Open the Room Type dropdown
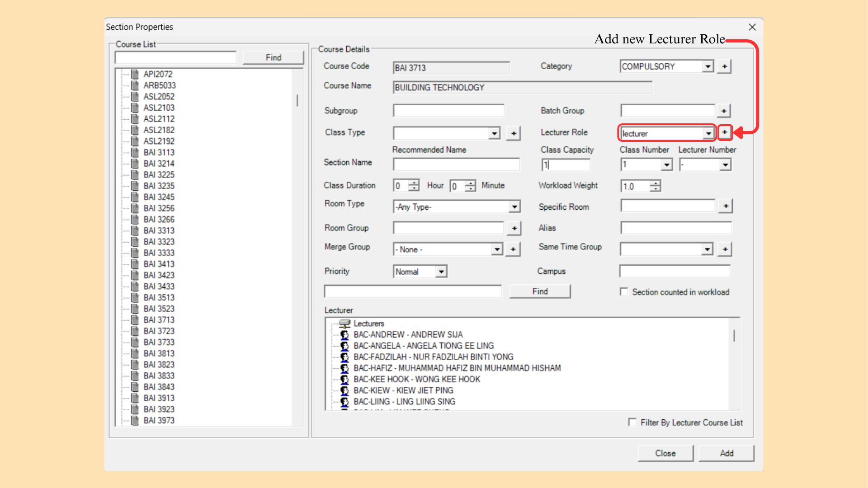Image resolution: width=868 pixels, height=488 pixels. pyautogui.click(x=514, y=207)
